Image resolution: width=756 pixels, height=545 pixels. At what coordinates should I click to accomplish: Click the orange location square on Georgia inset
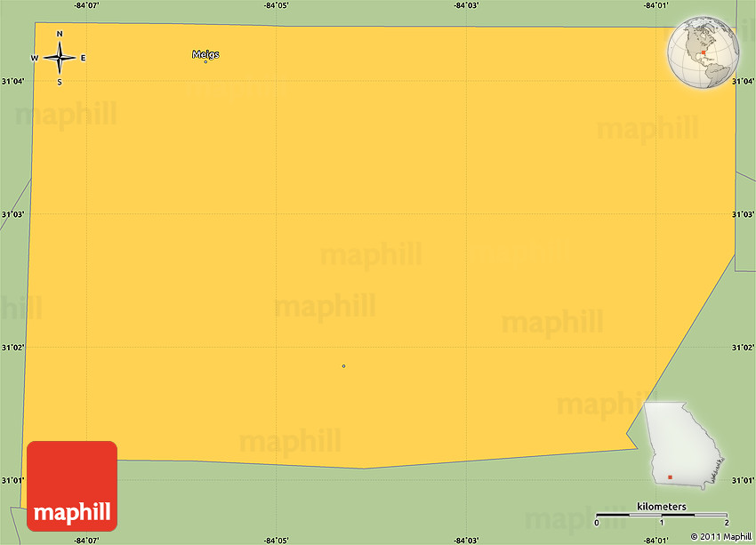670,477
